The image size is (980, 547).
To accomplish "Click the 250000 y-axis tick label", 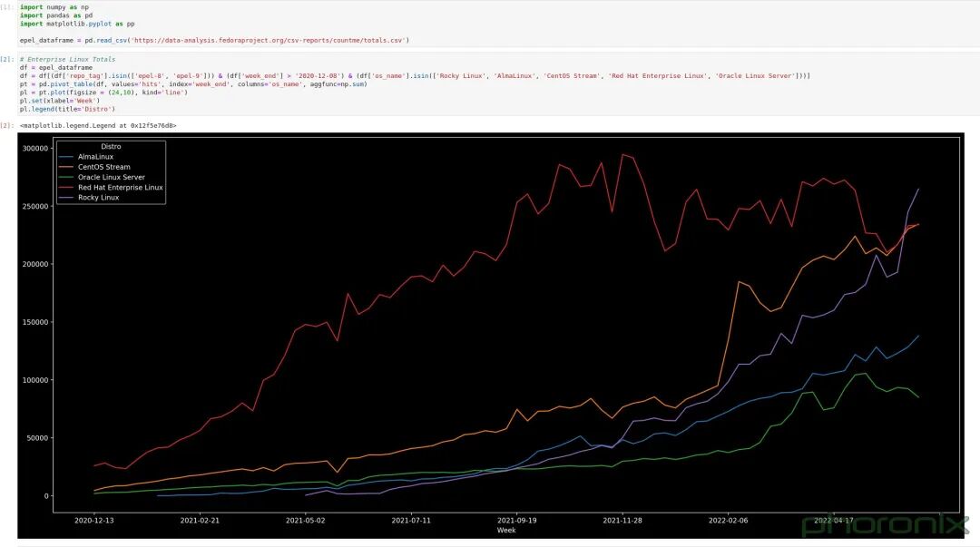I will (x=35, y=206).
